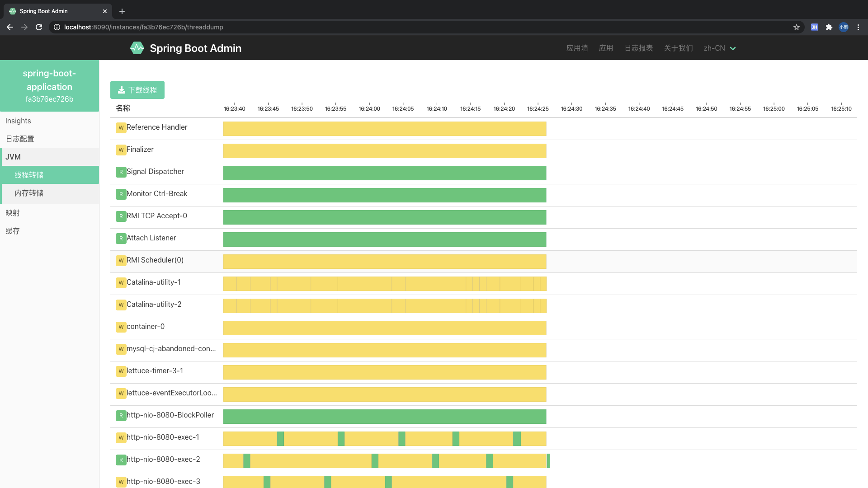Viewport: 868px width, 488px height.
Task: Click the spring-boot-application instance header
Action: point(49,86)
